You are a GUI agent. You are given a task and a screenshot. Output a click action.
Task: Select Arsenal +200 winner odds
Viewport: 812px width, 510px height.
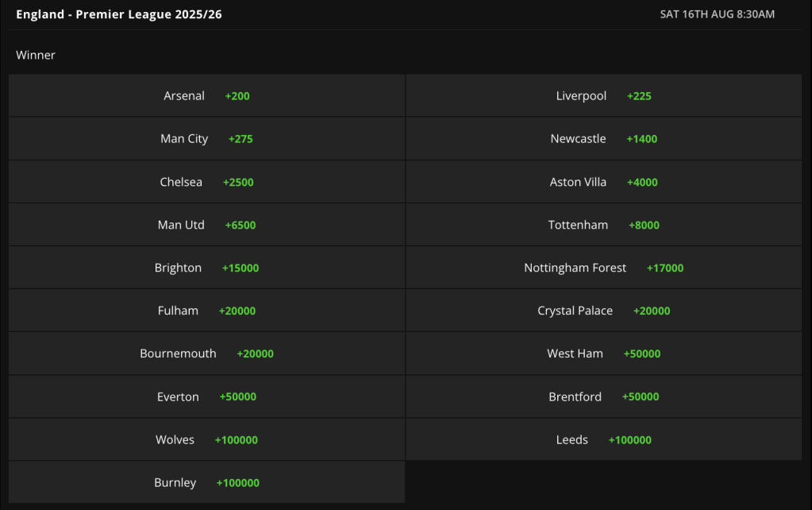pyautogui.click(x=206, y=95)
